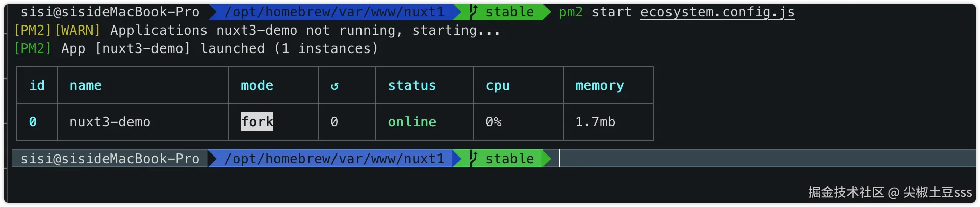Viewport: 980px width, 207px height.
Task: Click the nuxt3-demo name in table
Action: click(x=110, y=122)
